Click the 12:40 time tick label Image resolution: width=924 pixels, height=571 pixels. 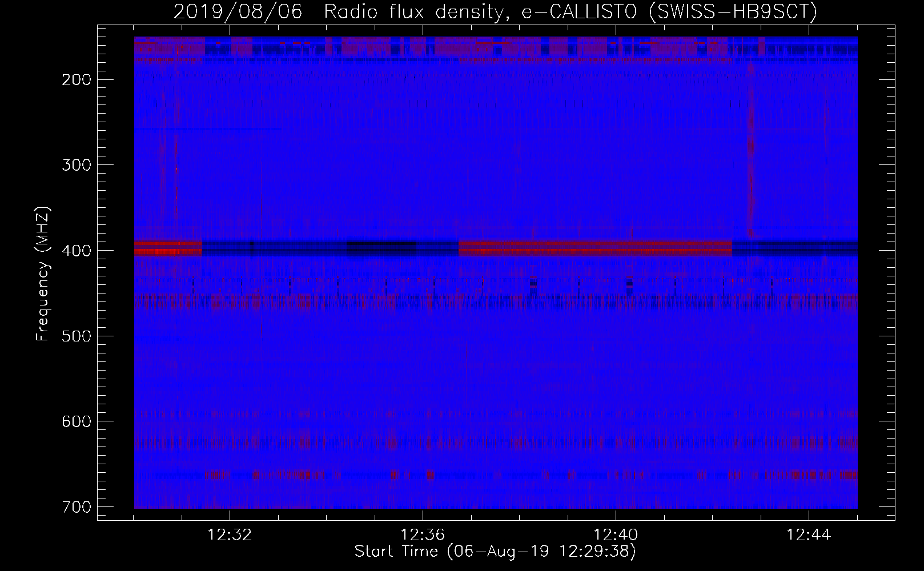[616, 535]
